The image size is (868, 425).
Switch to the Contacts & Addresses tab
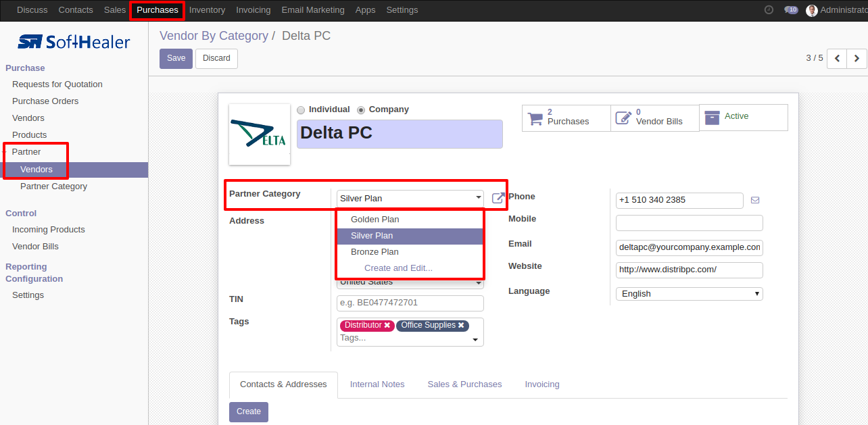(283, 384)
